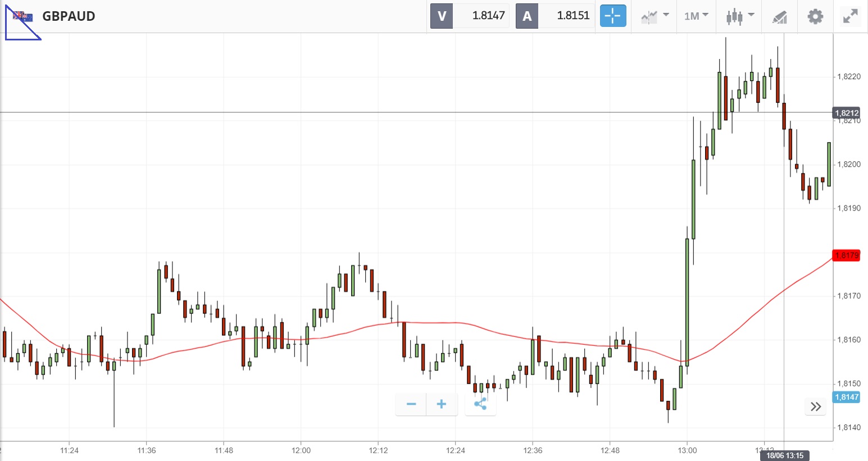Click the grey 1,8212 crosshair price label
The width and height of the screenshot is (868, 461).
point(846,113)
